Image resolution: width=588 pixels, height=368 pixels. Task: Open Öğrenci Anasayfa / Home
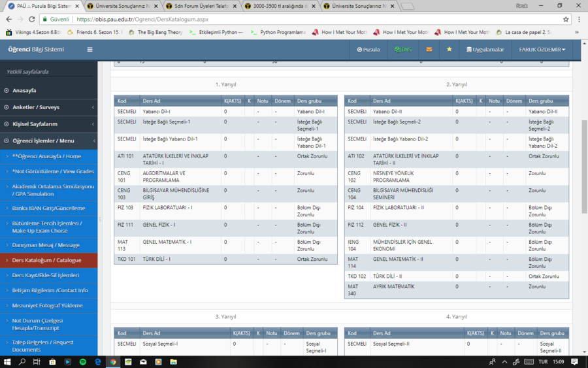click(49, 156)
